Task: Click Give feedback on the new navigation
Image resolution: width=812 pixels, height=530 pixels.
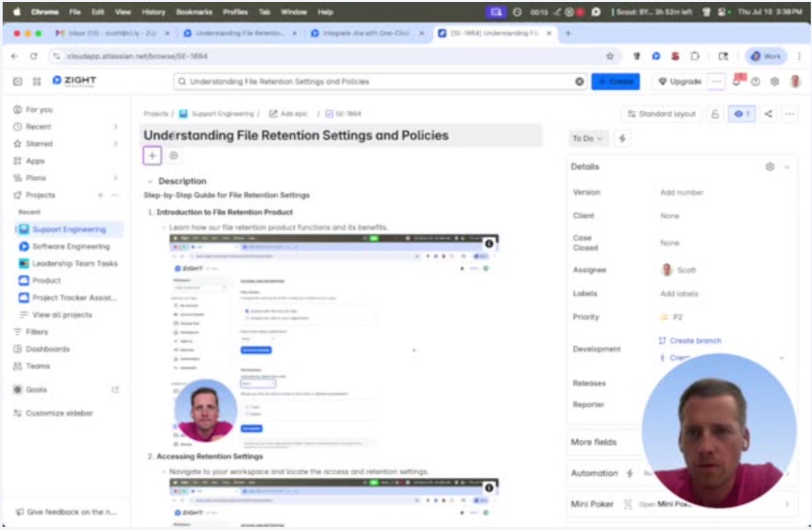Action: [x=65, y=512]
